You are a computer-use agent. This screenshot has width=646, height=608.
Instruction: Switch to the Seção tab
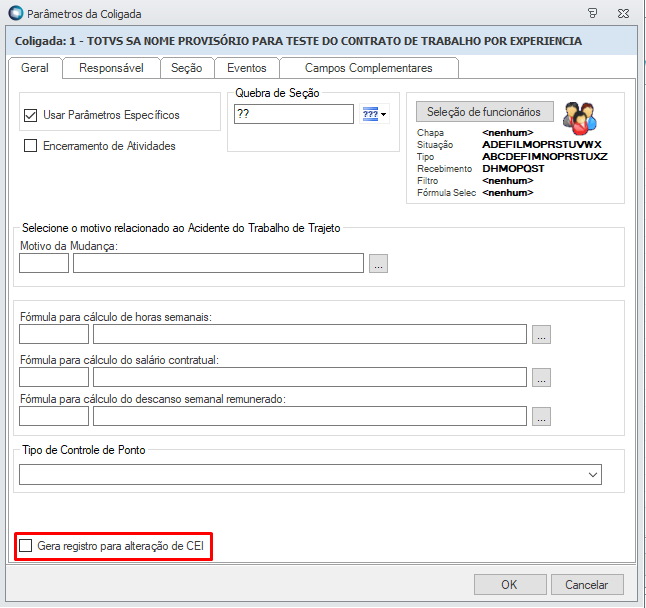point(187,68)
